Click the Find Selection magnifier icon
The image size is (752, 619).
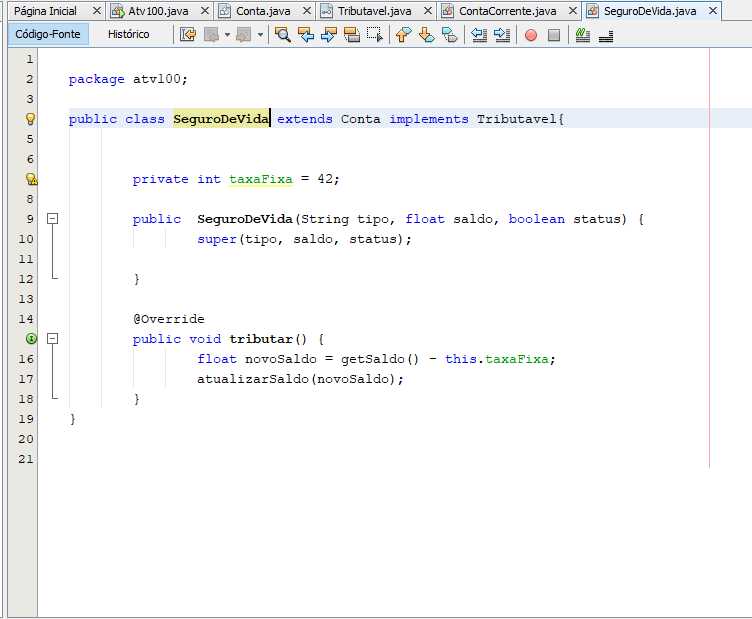click(x=283, y=35)
